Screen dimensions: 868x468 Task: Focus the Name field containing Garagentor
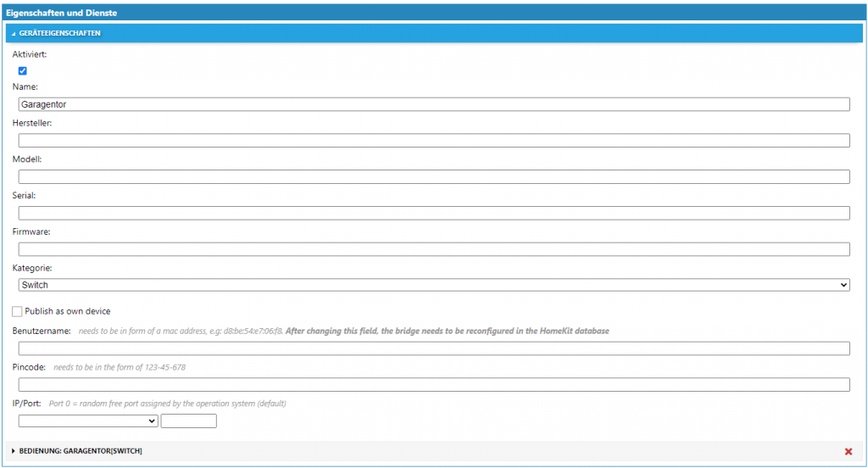434,104
